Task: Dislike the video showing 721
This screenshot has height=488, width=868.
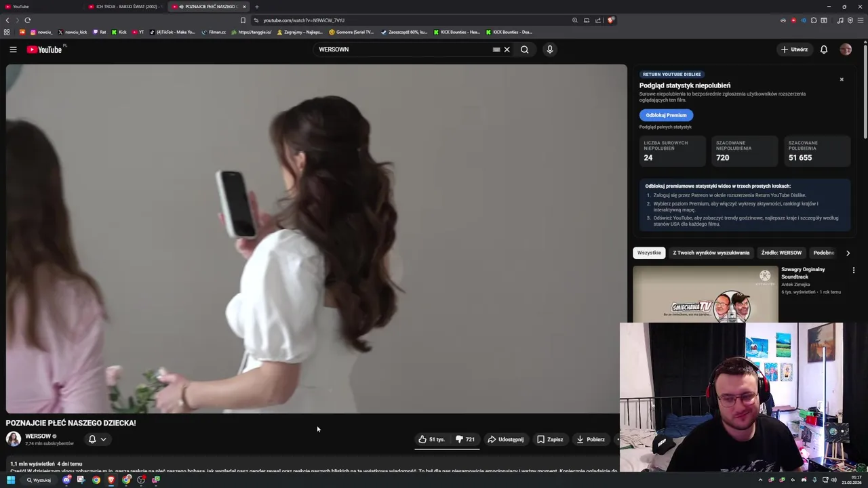Action: point(465,439)
